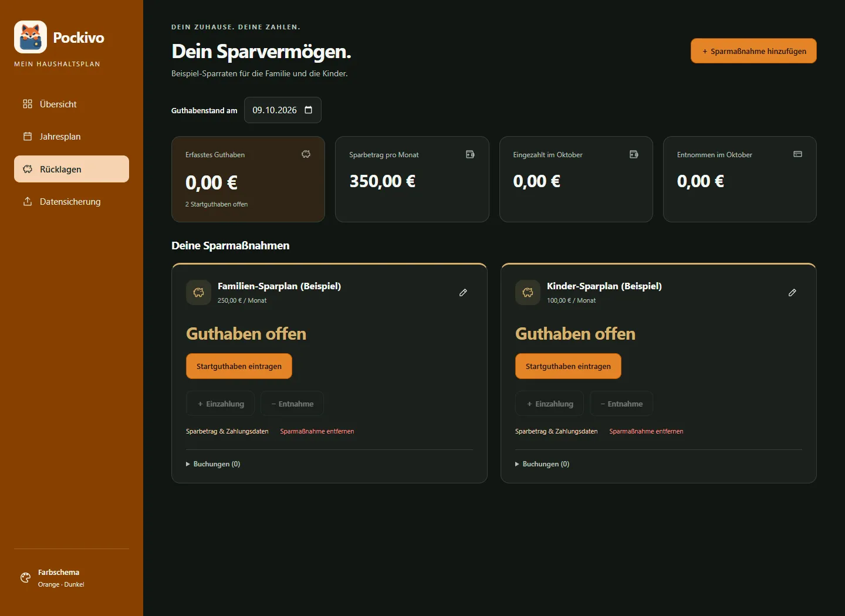Click the "2 Startguthaben offen" note
The width and height of the screenshot is (845, 616).
tap(217, 204)
